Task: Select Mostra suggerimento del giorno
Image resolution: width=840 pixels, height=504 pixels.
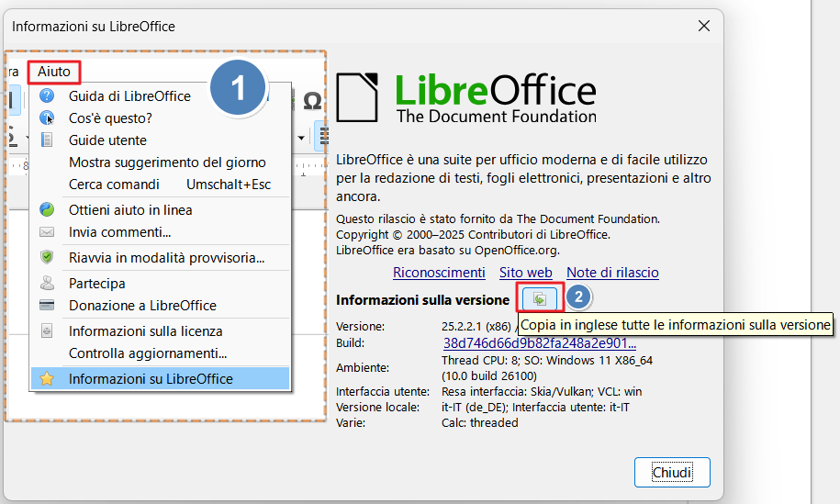Action: coord(167,162)
